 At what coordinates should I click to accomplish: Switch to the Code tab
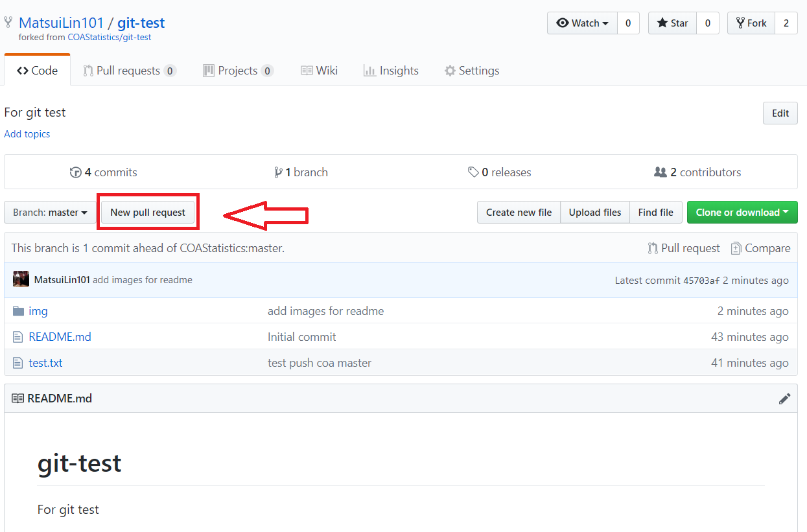point(37,71)
